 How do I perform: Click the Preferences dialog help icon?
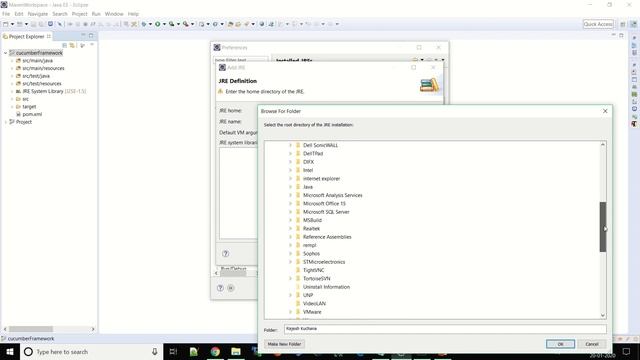(220, 288)
